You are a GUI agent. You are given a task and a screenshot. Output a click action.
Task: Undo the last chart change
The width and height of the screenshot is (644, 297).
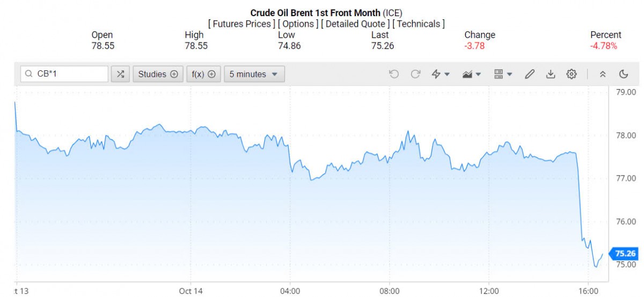(x=394, y=74)
